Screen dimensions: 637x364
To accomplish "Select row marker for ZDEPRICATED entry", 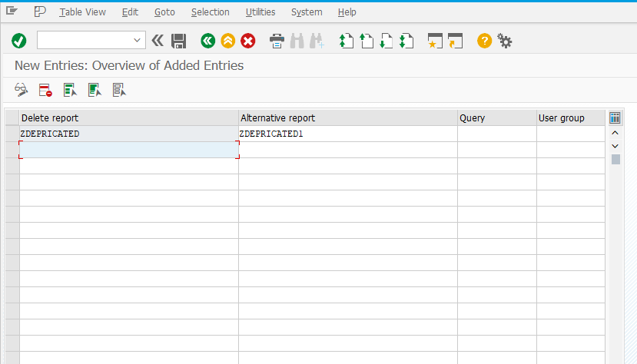I will [x=12, y=134].
